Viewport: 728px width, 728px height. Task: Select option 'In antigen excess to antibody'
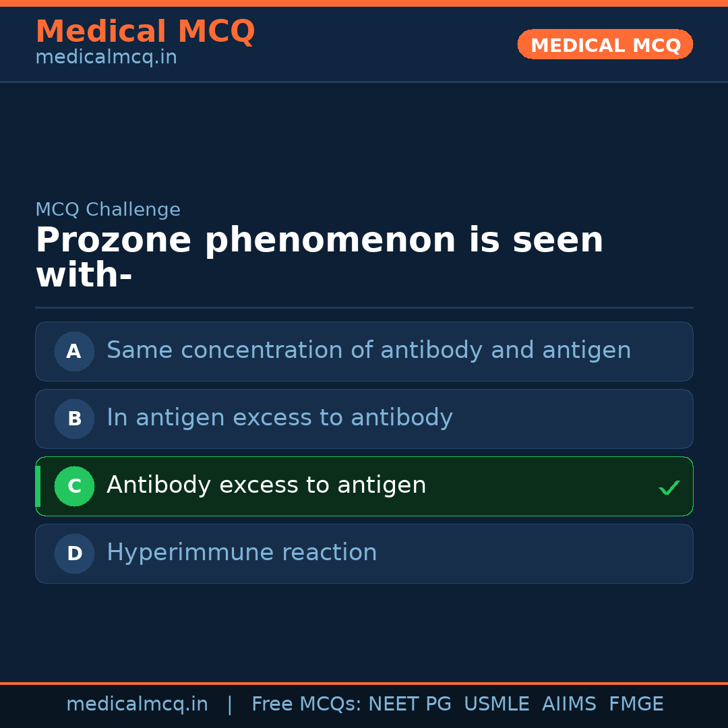coord(280,418)
